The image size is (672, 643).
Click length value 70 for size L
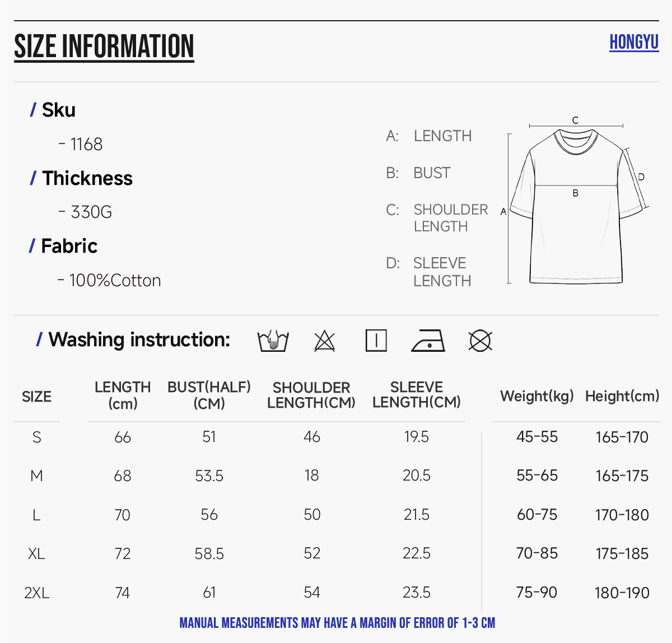pos(123,515)
